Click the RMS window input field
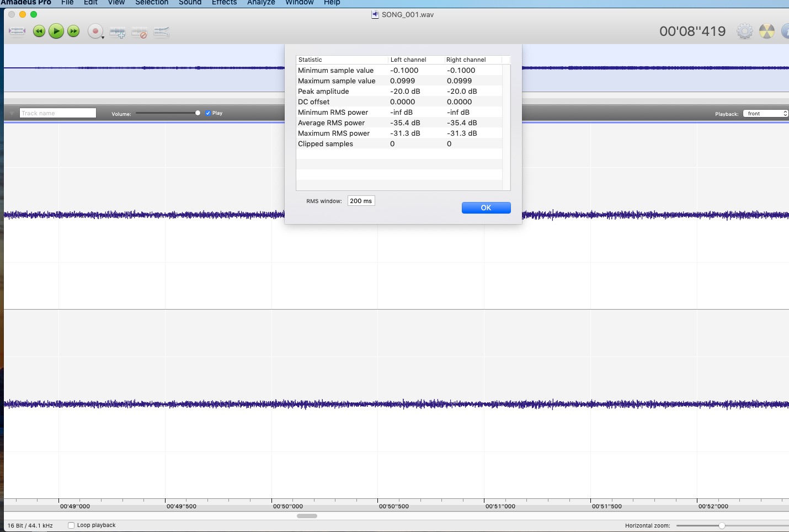 (361, 201)
